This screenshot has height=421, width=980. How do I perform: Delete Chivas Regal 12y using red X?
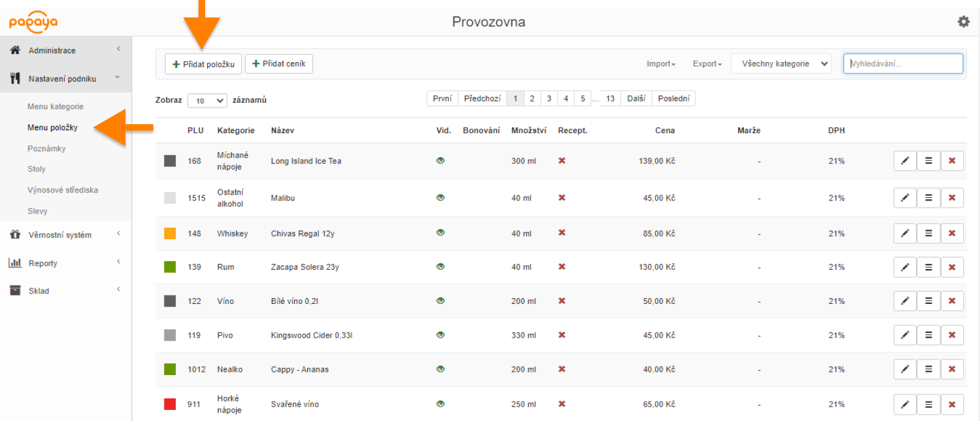coord(952,233)
